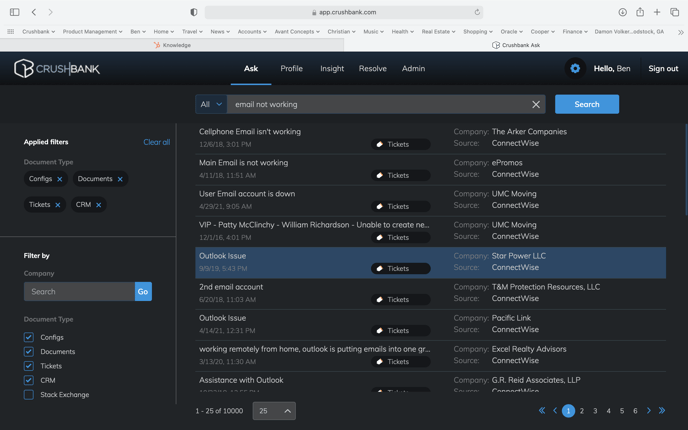Go to results page 2
Screen dimensions: 688x430
coord(582,411)
